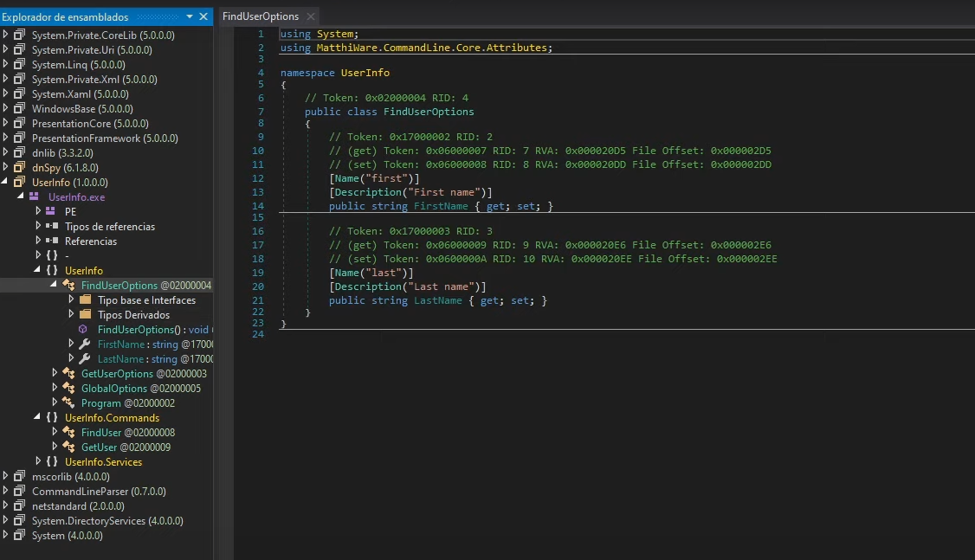Click the wrench property icon beside LastName
Viewport: 975px width, 560px height.
[x=85, y=358]
